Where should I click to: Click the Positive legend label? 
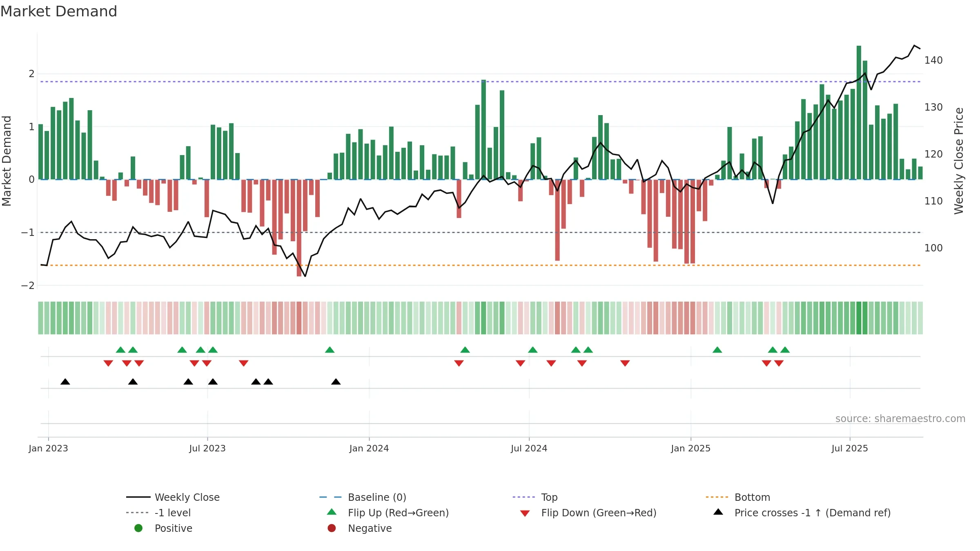tap(174, 528)
